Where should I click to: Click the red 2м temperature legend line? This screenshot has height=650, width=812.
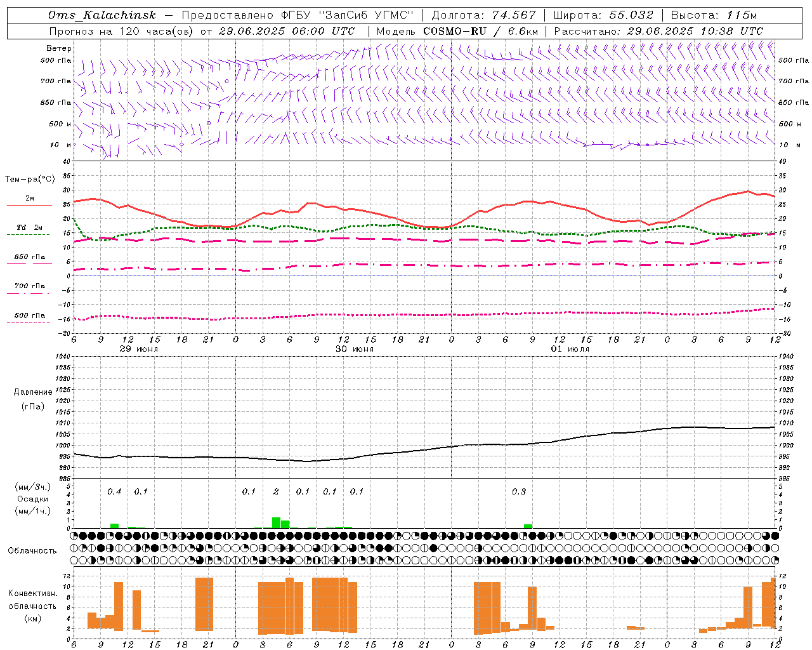(29, 204)
